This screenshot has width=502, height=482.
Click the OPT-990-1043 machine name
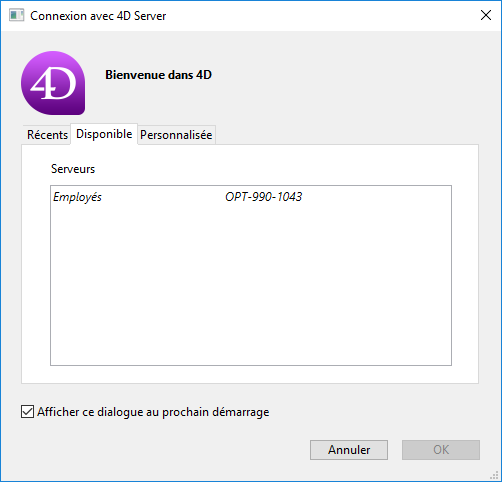263,197
